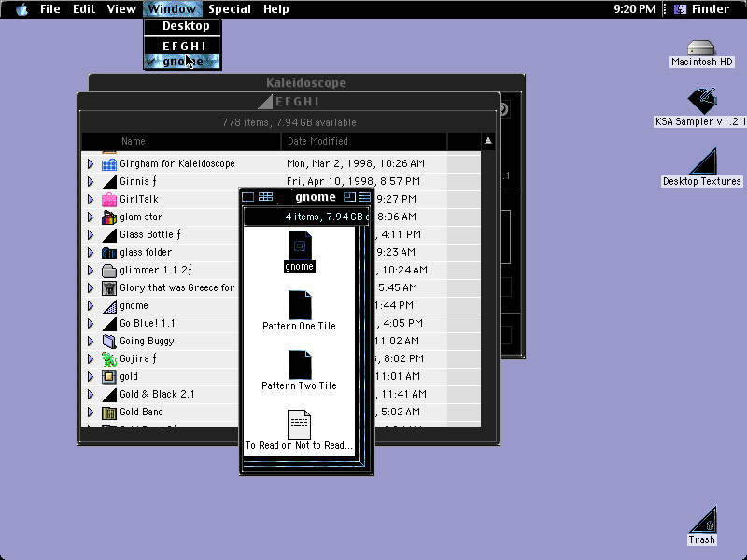Image resolution: width=747 pixels, height=560 pixels.
Task: Open the Finder application menu
Action: click(x=702, y=9)
